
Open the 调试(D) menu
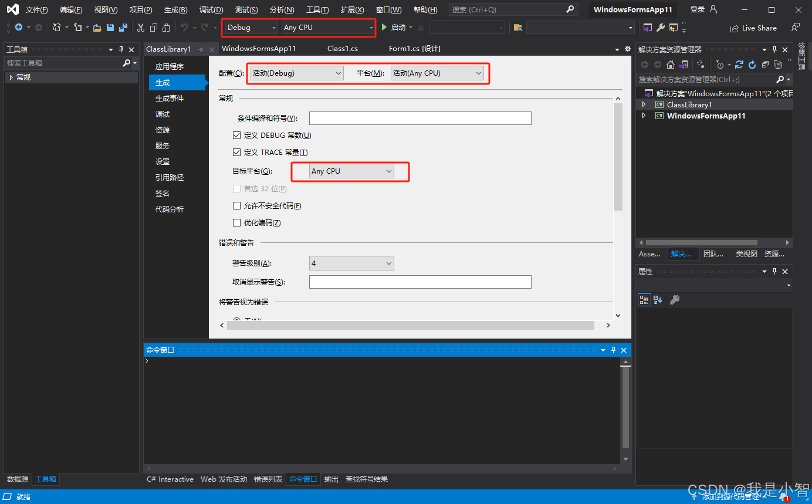[211, 10]
